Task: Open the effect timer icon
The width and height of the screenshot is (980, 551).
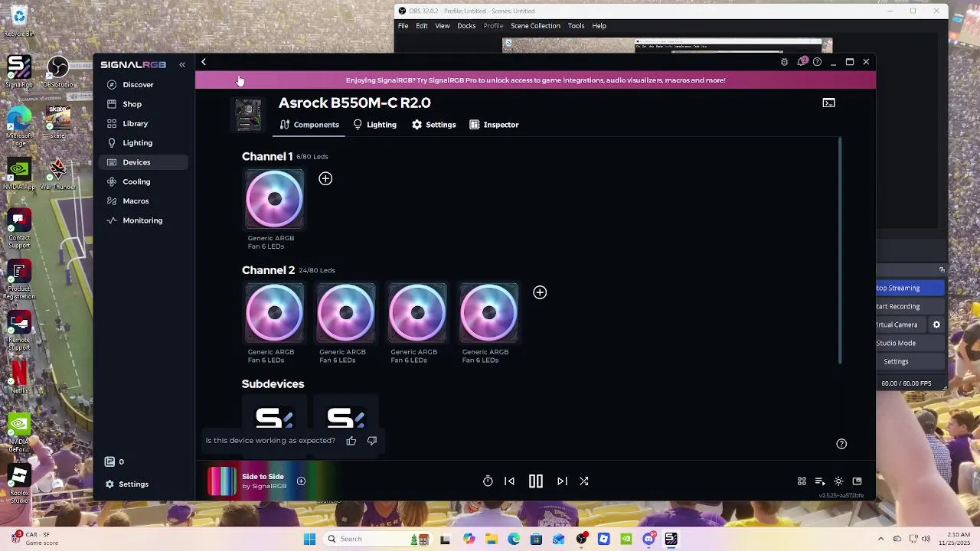Action: coord(488,481)
